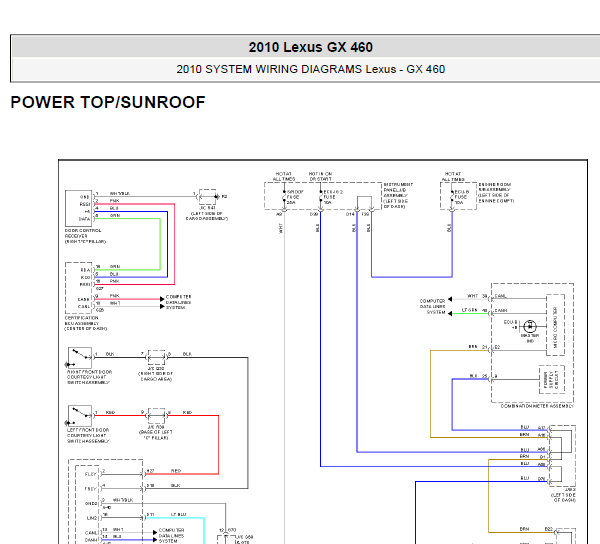Select the "WHT/BLK" label at receiver pin 1
This screenshot has height=544, width=600.
click(119, 194)
